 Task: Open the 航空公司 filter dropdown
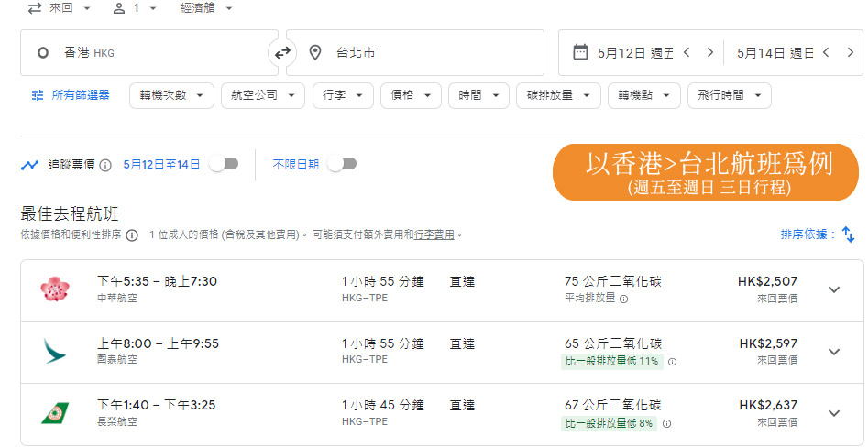[x=262, y=95]
